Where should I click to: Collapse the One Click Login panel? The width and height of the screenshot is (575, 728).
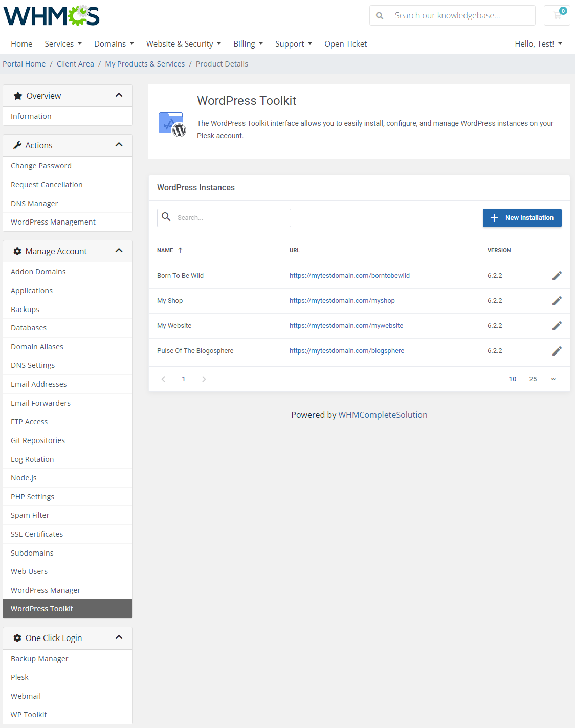119,637
